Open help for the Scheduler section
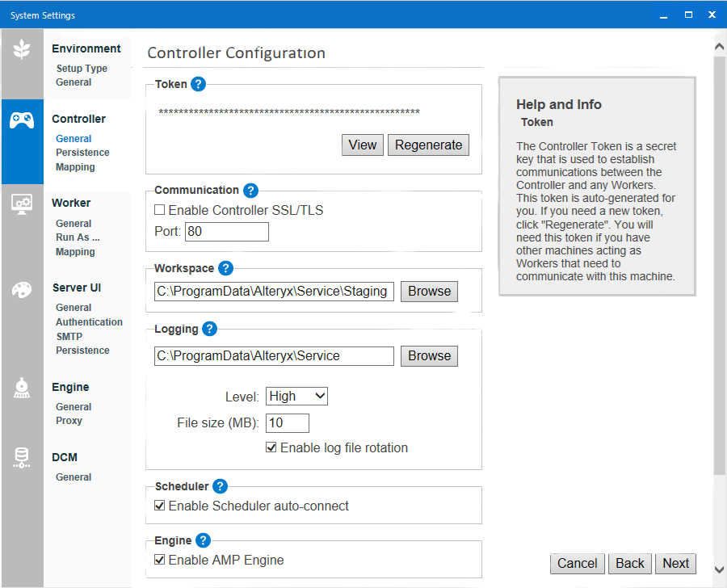Image resolution: width=727 pixels, height=588 pixels. (220, 486)
